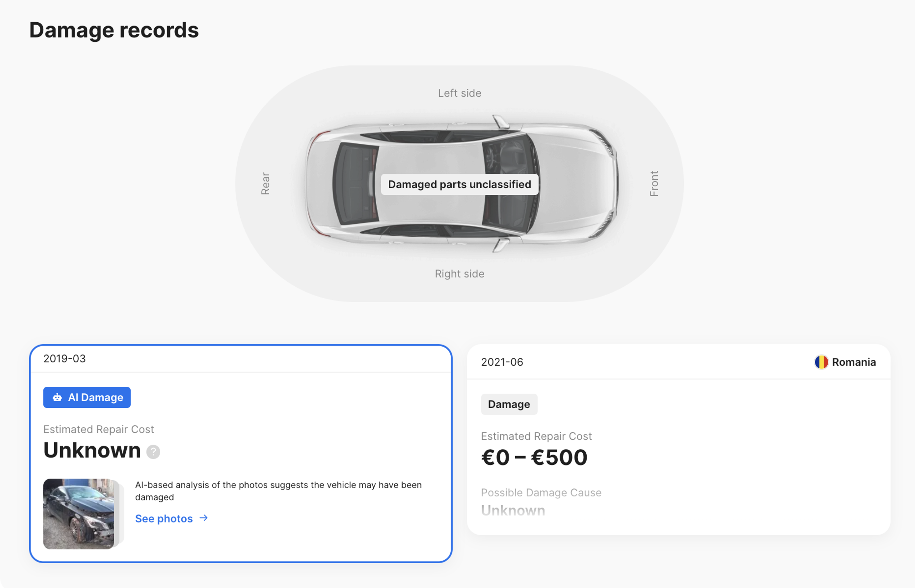Click the Damaged parts unclassified label
The height and width of the screenshot is (588, 915).
tap(459, 184)
